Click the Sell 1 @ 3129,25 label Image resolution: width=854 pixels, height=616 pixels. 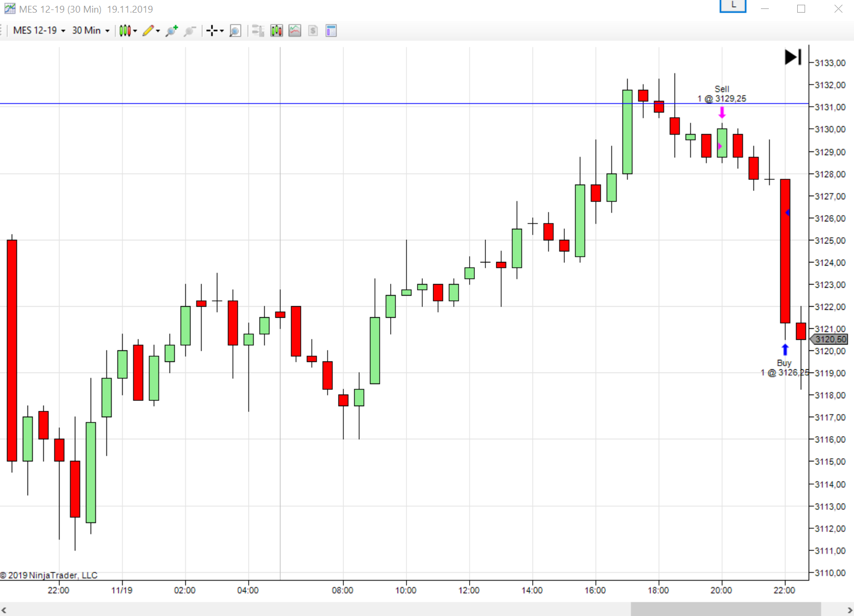[722, 94]
